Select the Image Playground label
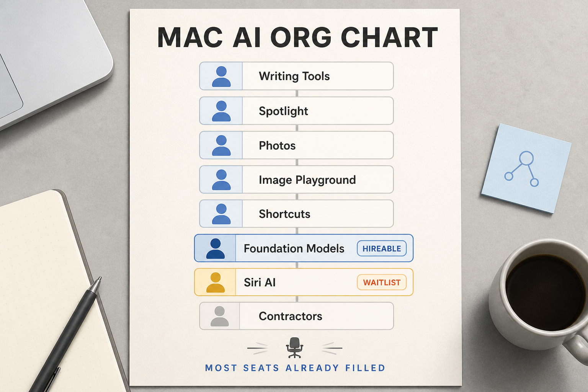The image size is (588, 392). [x=307, y=180]
